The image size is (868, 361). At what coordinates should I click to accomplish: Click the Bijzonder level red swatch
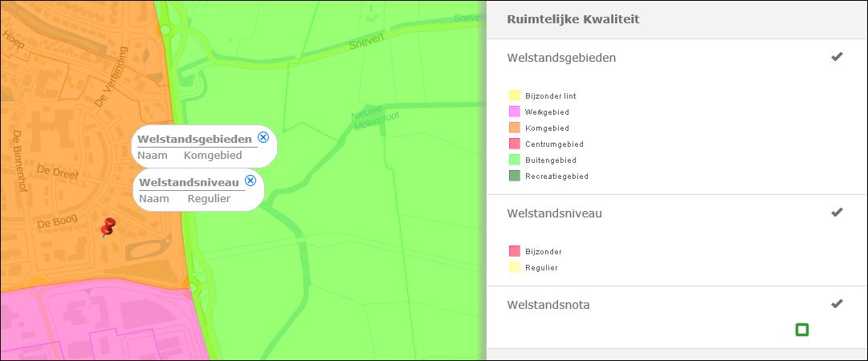pyautogui.click(x=514, y=251)
